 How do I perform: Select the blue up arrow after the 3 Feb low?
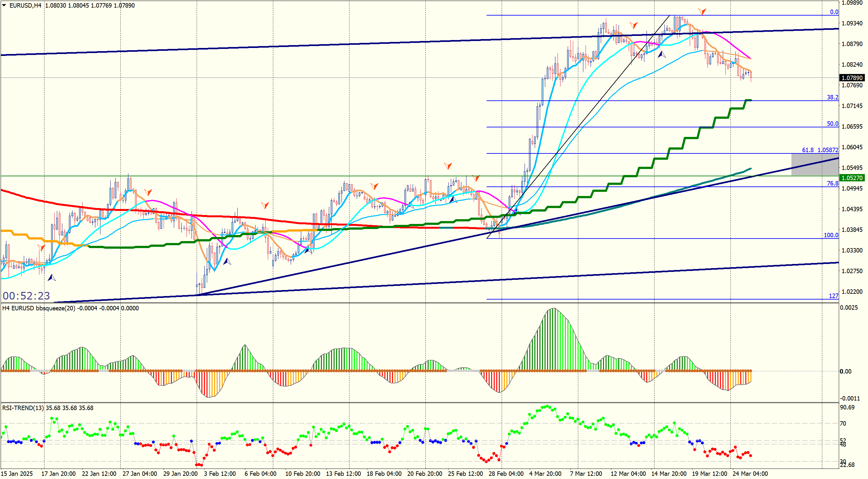point(227,261)
